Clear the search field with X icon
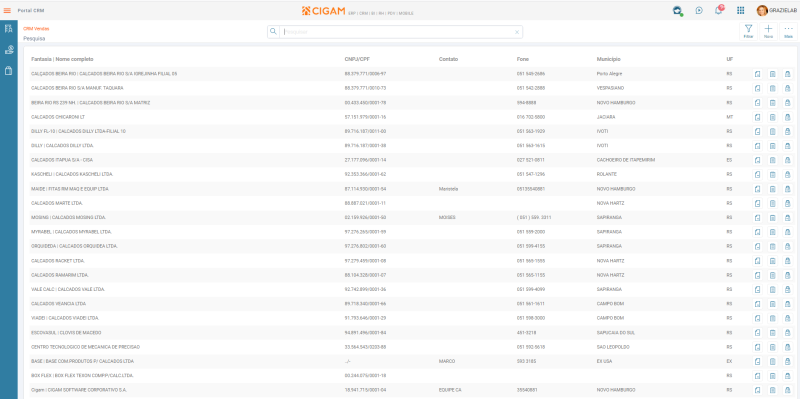Viewport: 800px width, 399px height. (x=516, y=32)
